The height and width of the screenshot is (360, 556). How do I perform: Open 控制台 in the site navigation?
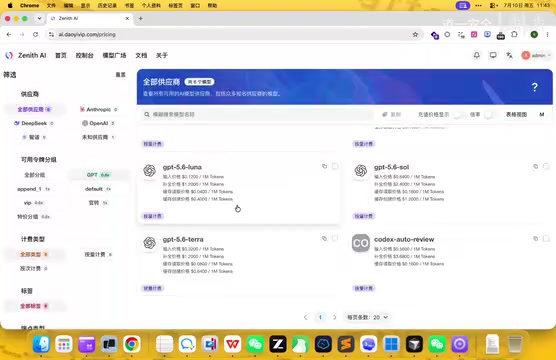tap(84, 55)
